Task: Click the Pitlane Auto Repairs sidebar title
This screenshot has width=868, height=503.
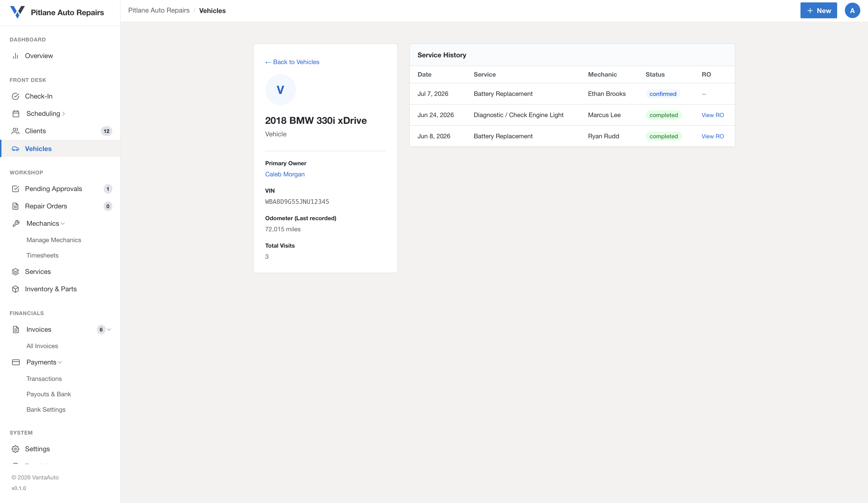Action: 67,12
